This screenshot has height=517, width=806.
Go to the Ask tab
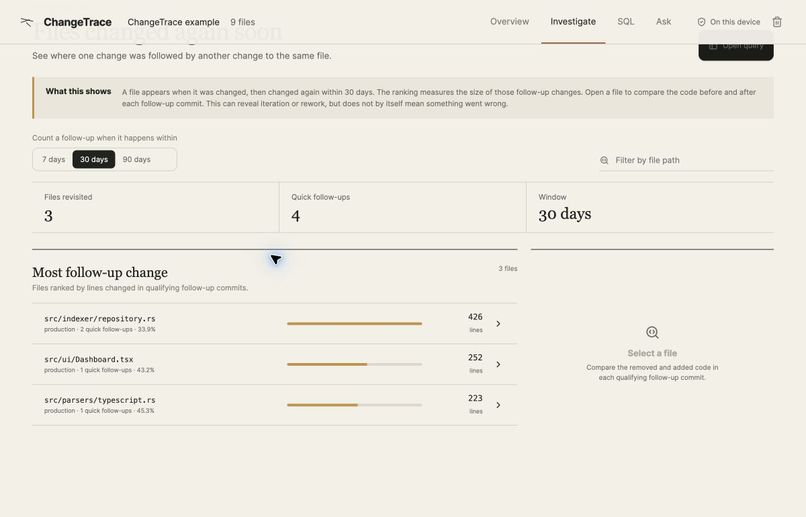tap(663, 22)
